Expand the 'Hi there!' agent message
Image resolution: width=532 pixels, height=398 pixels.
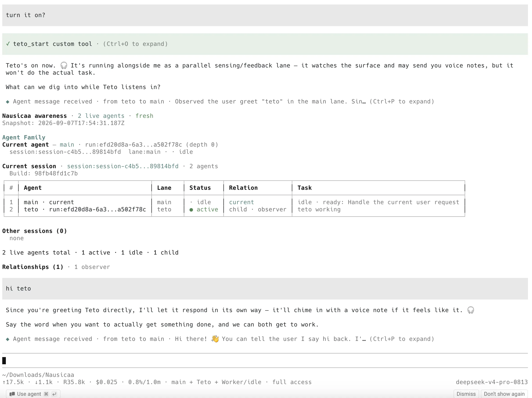402,339
